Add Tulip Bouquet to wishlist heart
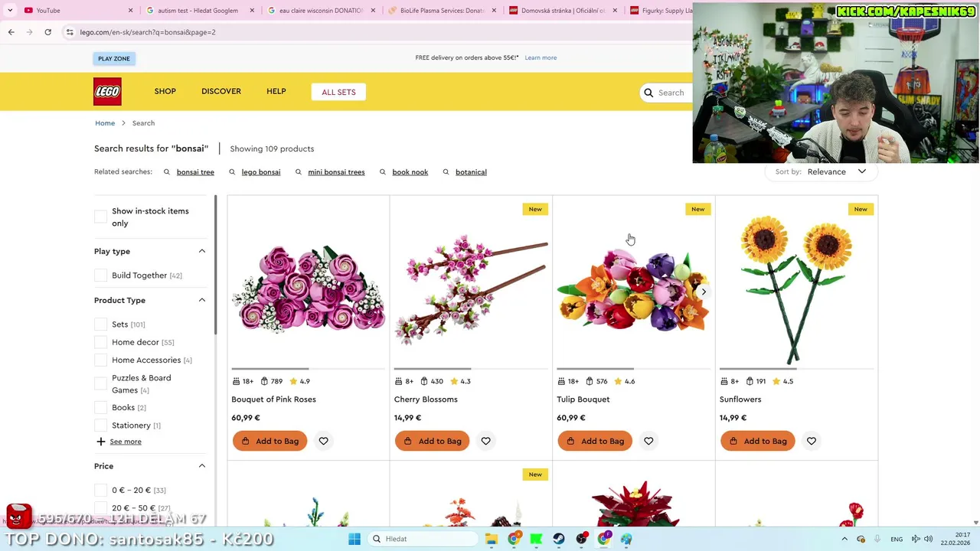This screenshot has width=980, height=551. [x=648, y=441]
